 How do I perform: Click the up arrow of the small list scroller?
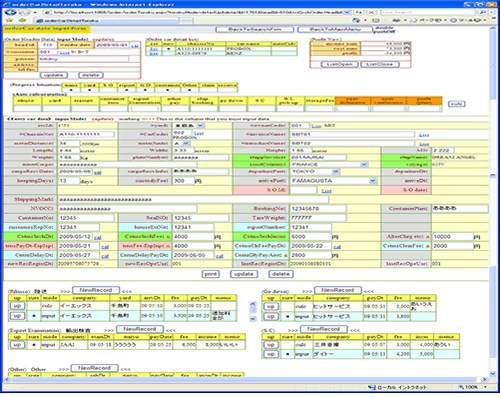(x=253, y=304)
